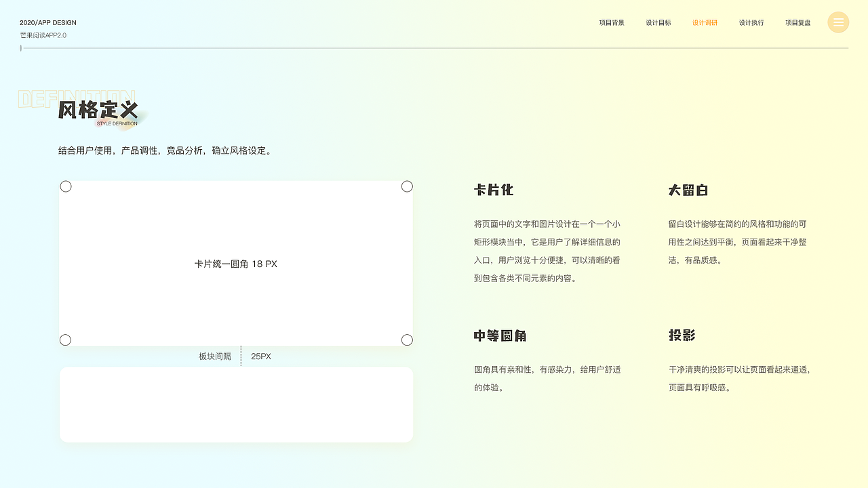Click the bottom-right corner radius circle
The width and height of the screenshot is (868, 488).
[x=407, y=340]
